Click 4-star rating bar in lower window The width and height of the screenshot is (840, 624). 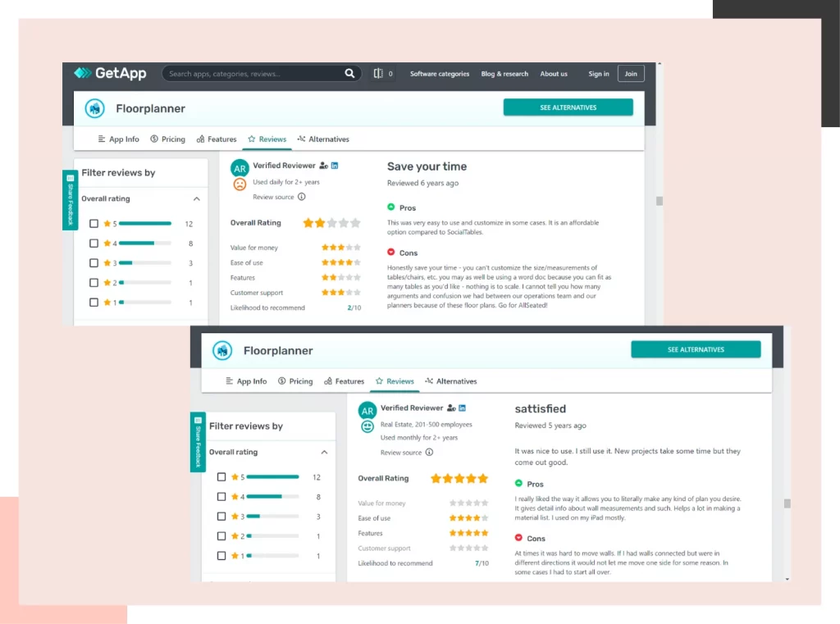point(272,497)
